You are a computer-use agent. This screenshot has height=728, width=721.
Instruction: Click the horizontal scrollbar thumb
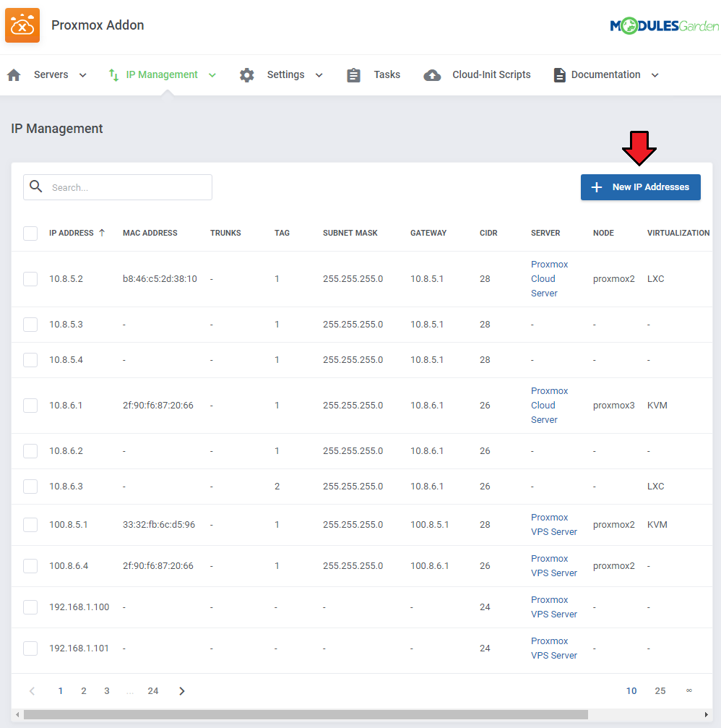coord(306,714)
